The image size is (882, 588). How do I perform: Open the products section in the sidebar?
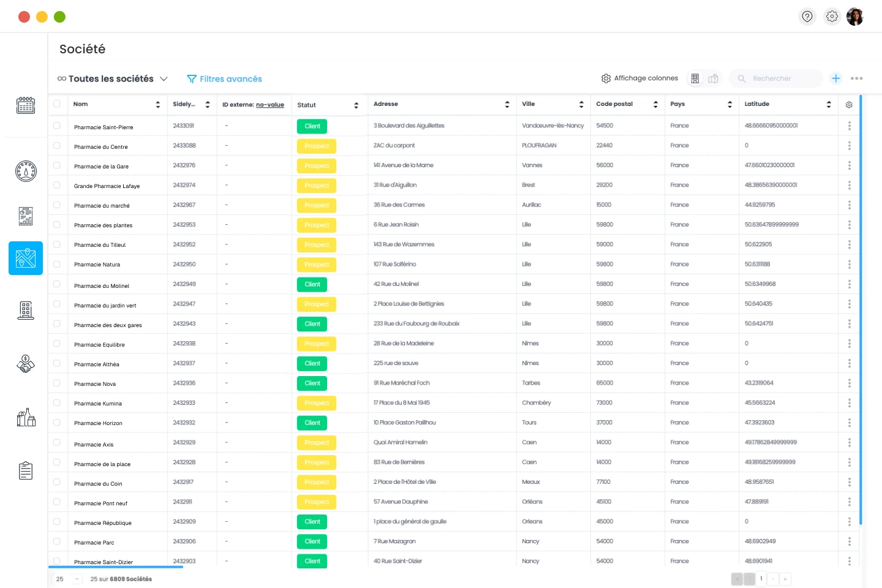click(x=25, y=417)
